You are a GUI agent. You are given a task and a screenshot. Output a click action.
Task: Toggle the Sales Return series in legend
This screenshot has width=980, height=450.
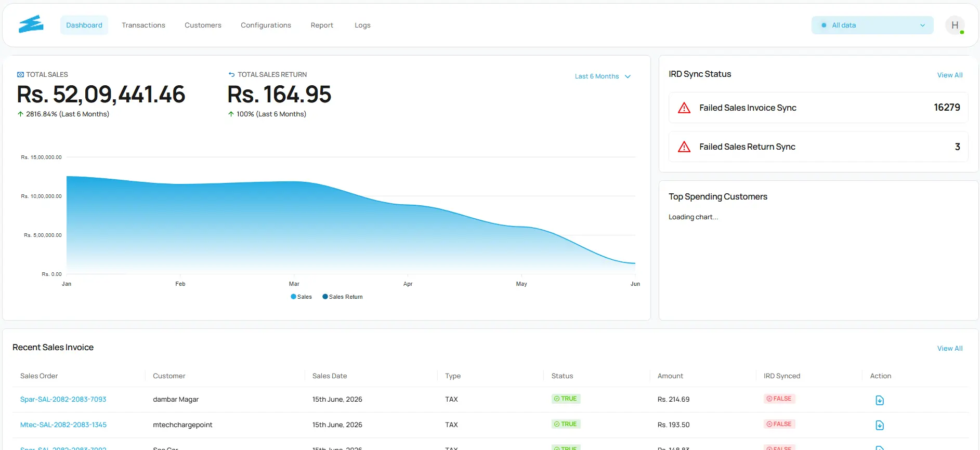[x=343, y=297]
